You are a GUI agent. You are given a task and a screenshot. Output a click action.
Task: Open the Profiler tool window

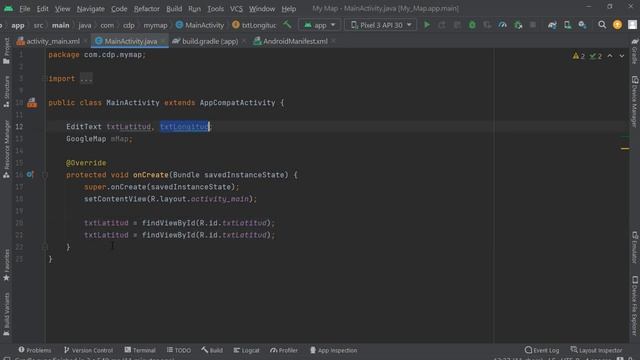coord(284,350)
